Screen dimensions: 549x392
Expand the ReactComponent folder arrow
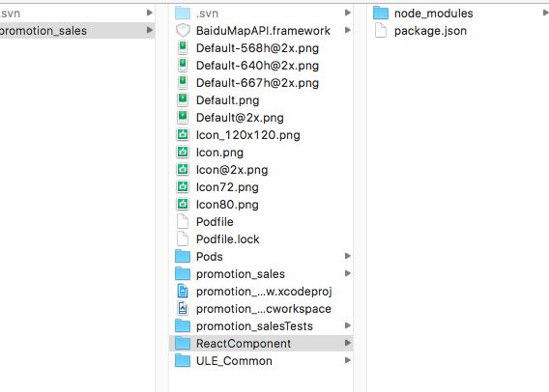[x=348, y=343]
